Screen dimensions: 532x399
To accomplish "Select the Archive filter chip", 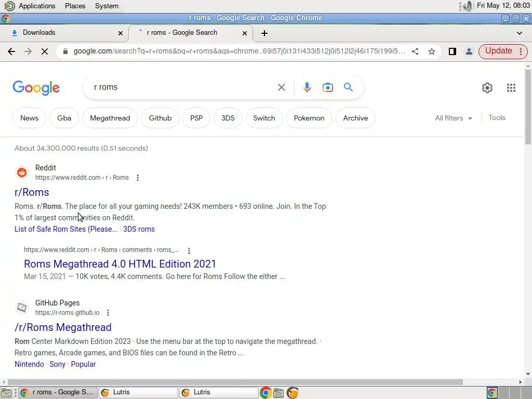I will click(x=355, y=118).
